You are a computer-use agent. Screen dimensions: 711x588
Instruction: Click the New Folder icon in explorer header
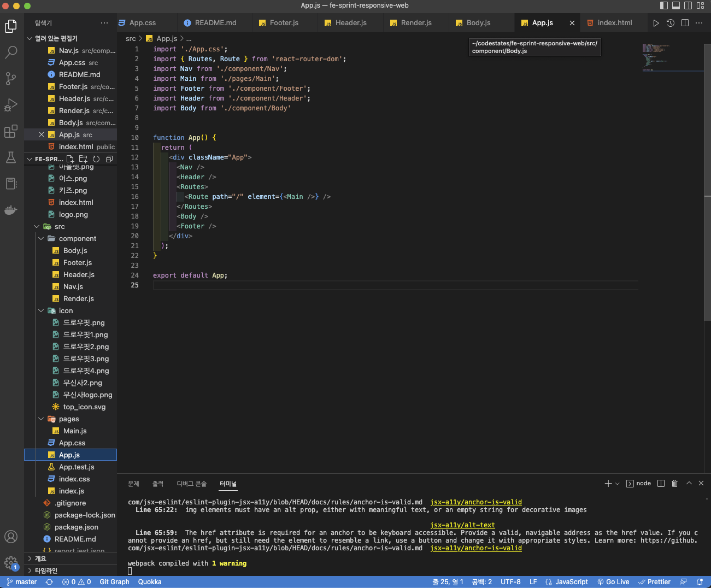coord(83,159)
